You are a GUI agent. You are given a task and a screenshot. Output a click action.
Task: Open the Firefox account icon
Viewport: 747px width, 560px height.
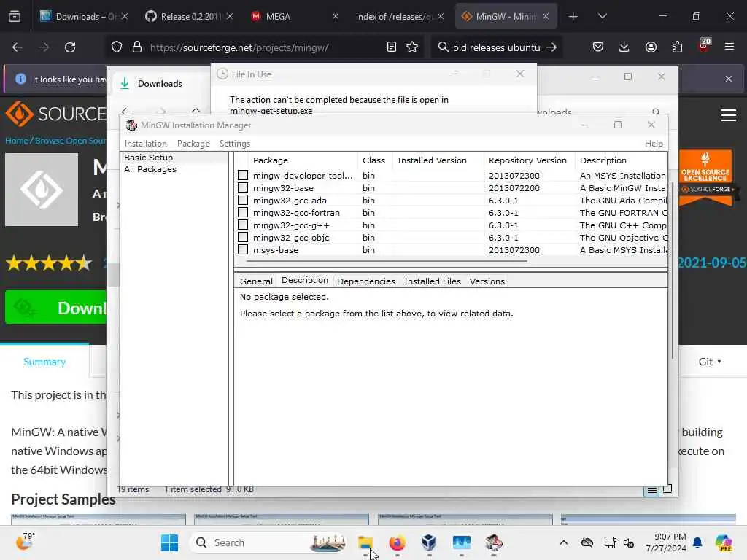coord(651,47)
